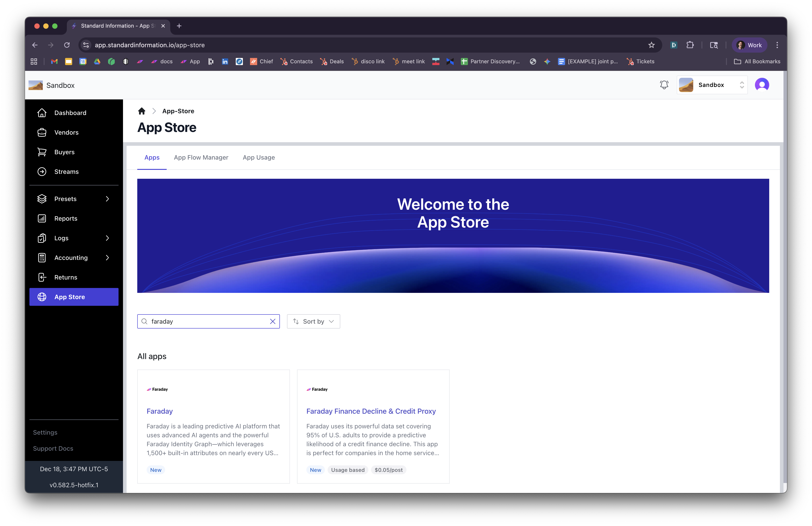This screenshot has height=526, width=812.
Task: Click the App Store globe icon
Action: pyautogui.click(x=42, y=297)
